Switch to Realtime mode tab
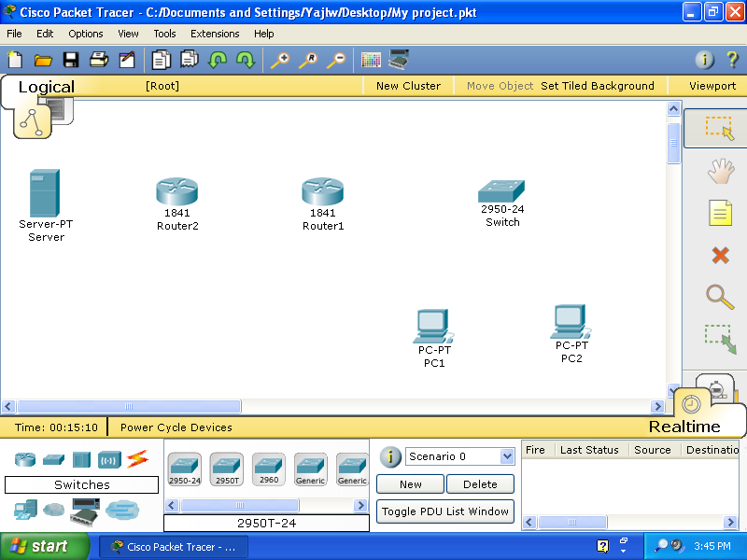Viewport: 747px width, 560px height. (x=684, y=427)
